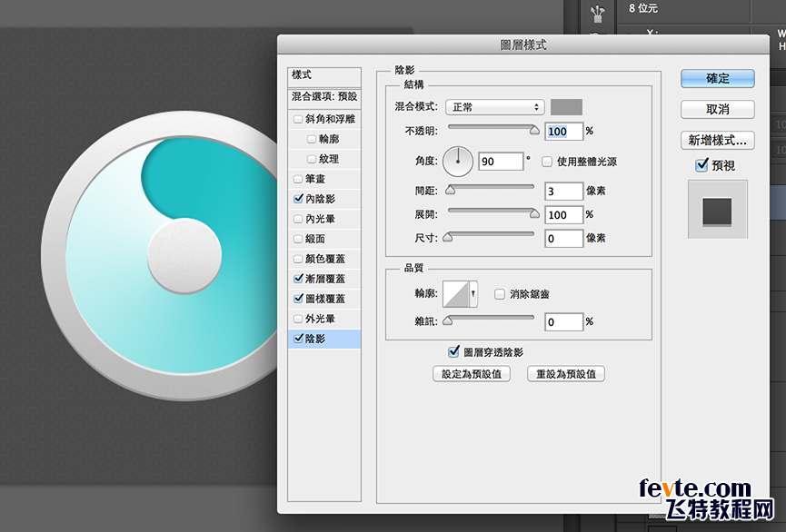Image resolution: width=786 pixels, height=532 pixels.
Task: Uncheck the 漸層覆蓋 style checkbox
Action: 298,279
